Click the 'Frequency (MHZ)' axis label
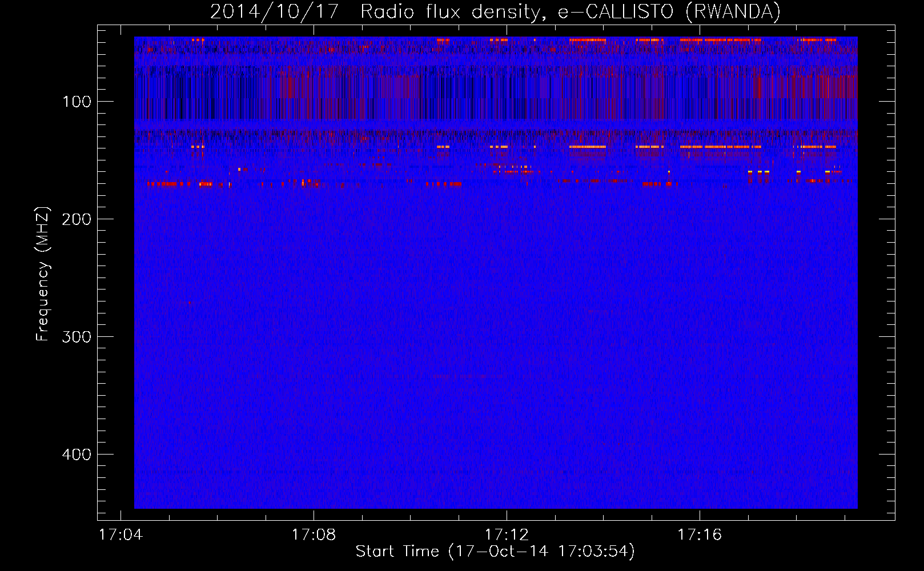Viewport: 924px width, 571px height. click(x=43, y=274)
